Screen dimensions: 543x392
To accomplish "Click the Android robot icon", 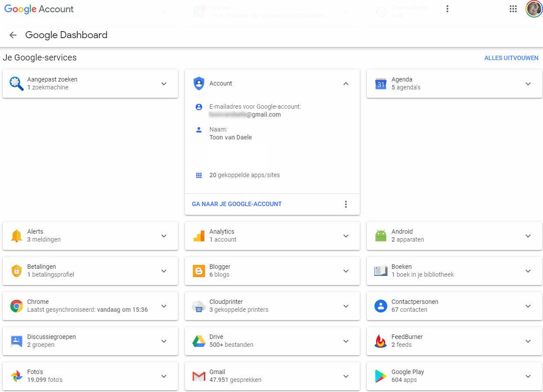I will 380,236.
